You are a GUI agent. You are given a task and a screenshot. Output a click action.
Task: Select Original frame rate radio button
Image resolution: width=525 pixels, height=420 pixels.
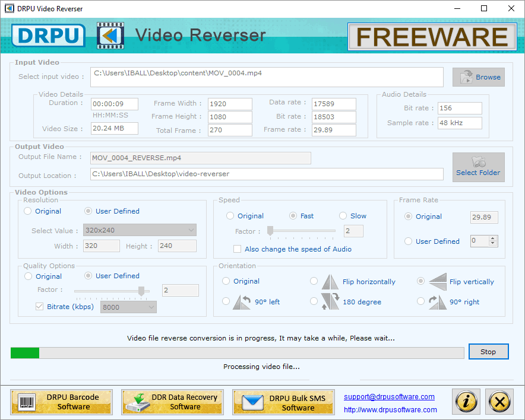[408, 217]
